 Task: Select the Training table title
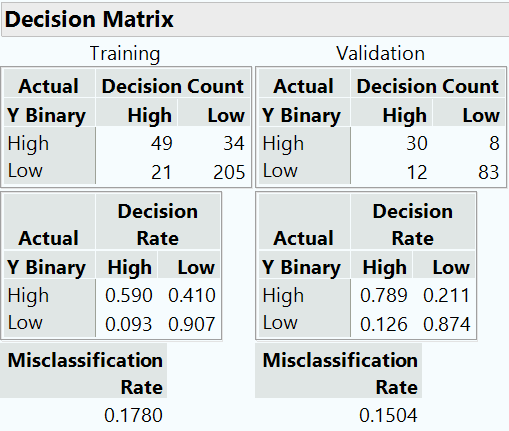point(125,54)
